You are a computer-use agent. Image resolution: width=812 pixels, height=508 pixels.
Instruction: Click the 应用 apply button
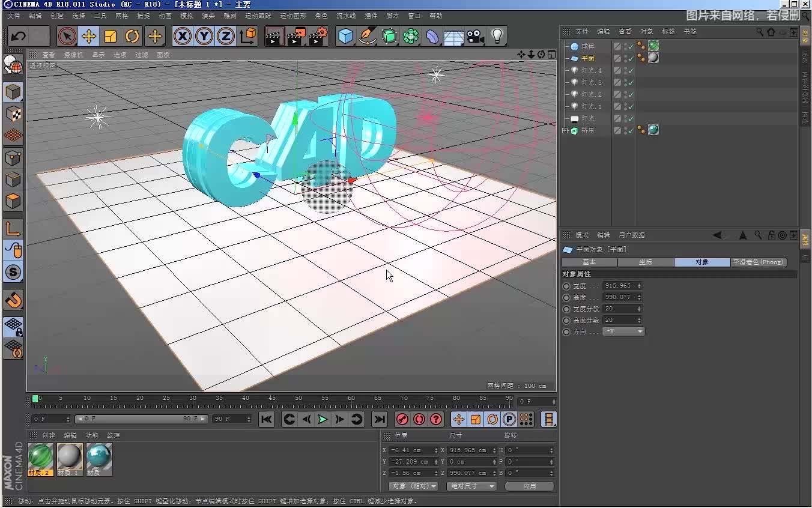(529, 486)
